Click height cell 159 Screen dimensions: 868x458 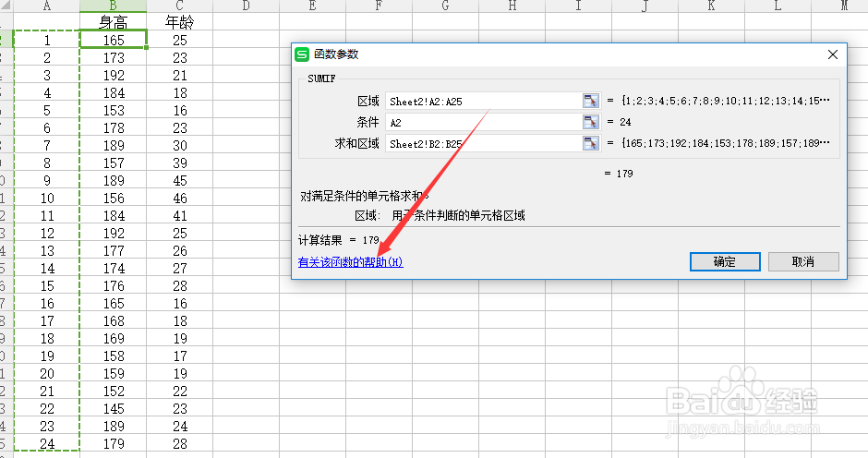[113, 374]
